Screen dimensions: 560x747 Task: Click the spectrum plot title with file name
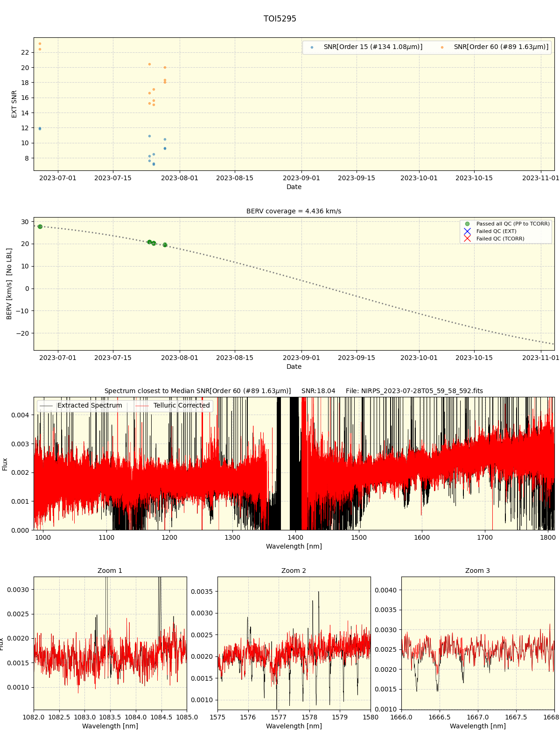coord(294,391)
